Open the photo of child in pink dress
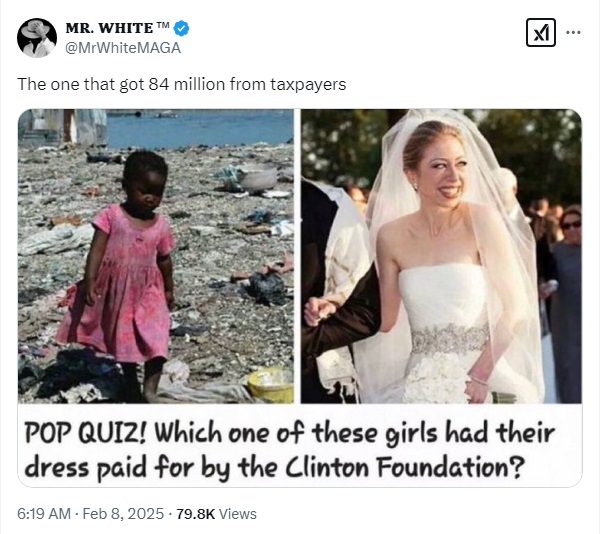This screenshot has width=601, height=534. pyautogui.click(x=156, y=256)
